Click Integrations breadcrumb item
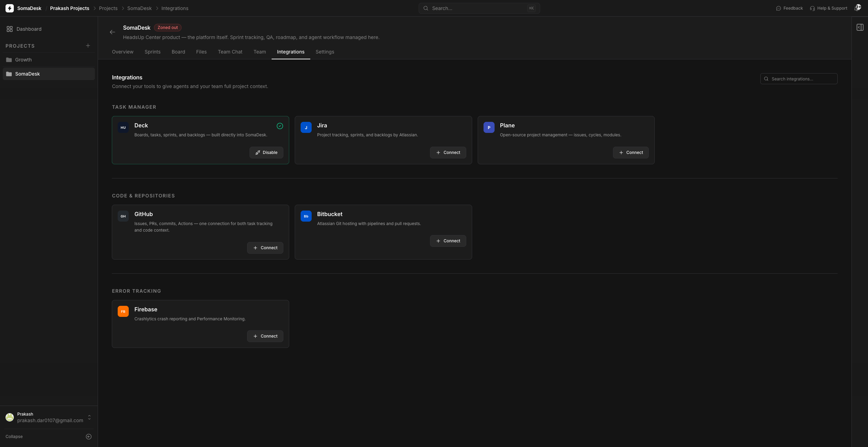The image size is (868, 447). point(175,8)
